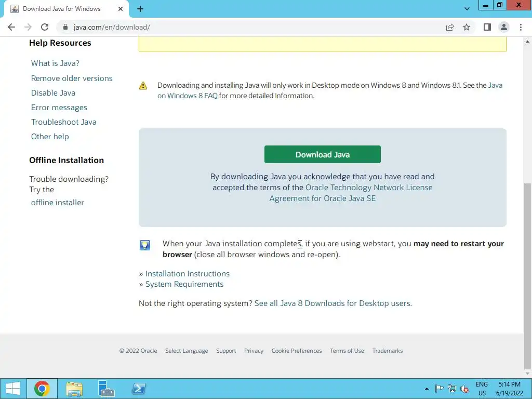Click the lightbulb tip icon
This screenshot has width=532, height=399.
click(x=145, y=245)
